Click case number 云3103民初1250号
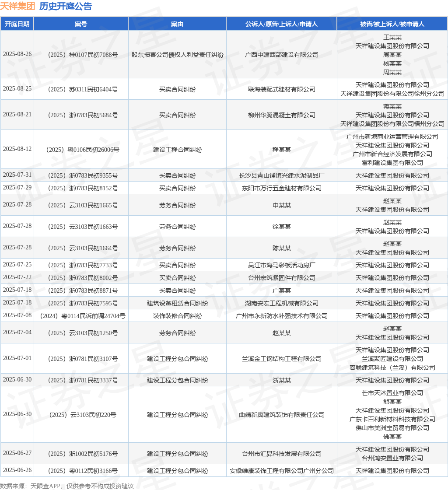Screen dimensions: 448x490 pos(83,333)
